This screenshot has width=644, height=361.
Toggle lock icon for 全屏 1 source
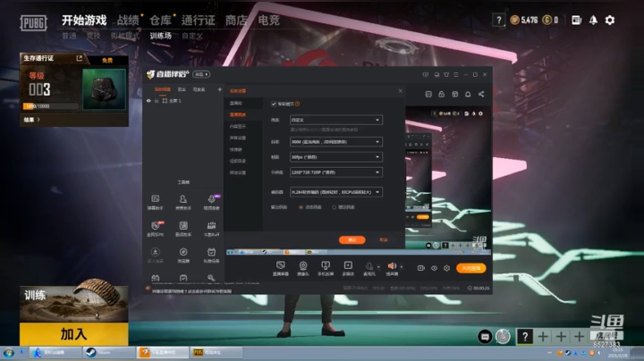(x=157, y=100)
